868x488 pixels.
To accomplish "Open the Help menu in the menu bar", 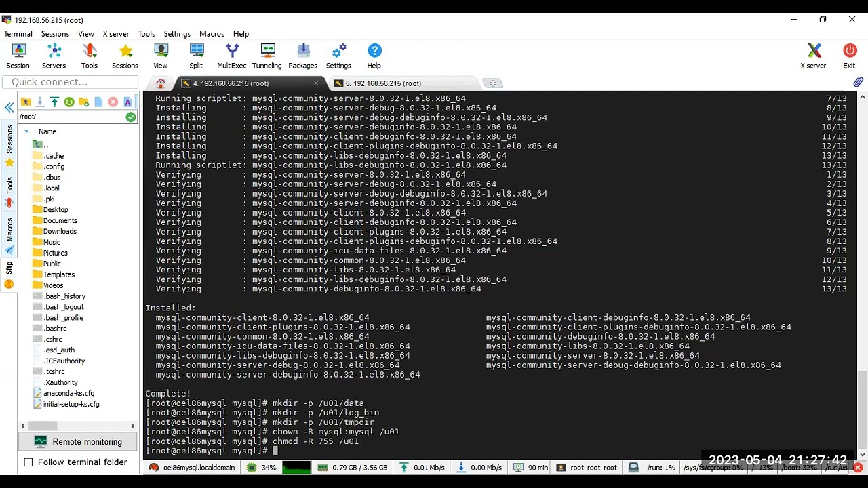I will point(241,33).
